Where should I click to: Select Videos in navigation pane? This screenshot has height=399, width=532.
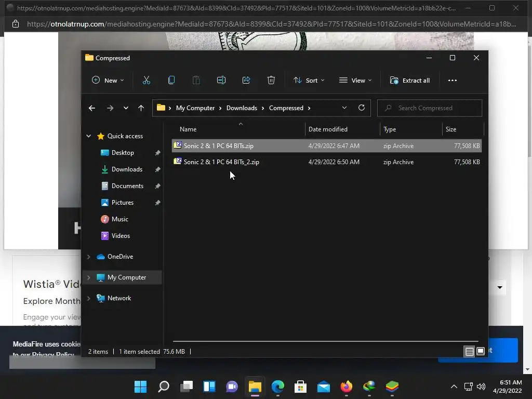pos(121,236)
